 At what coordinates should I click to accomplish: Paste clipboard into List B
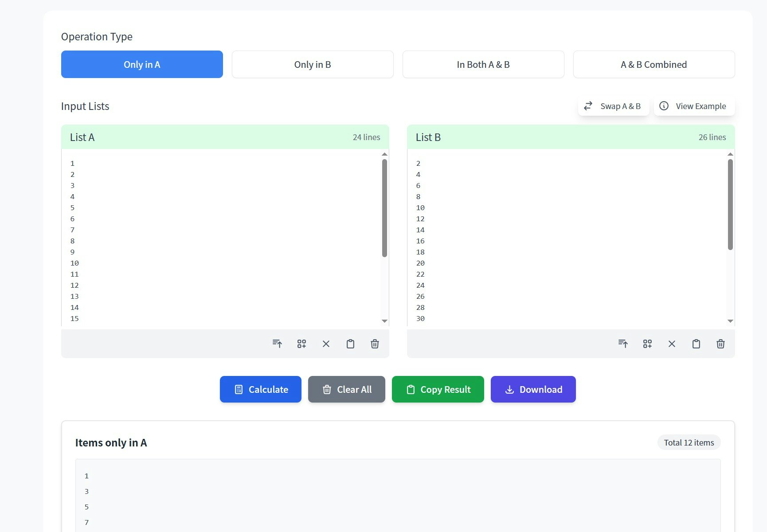(x=696, y=344)
